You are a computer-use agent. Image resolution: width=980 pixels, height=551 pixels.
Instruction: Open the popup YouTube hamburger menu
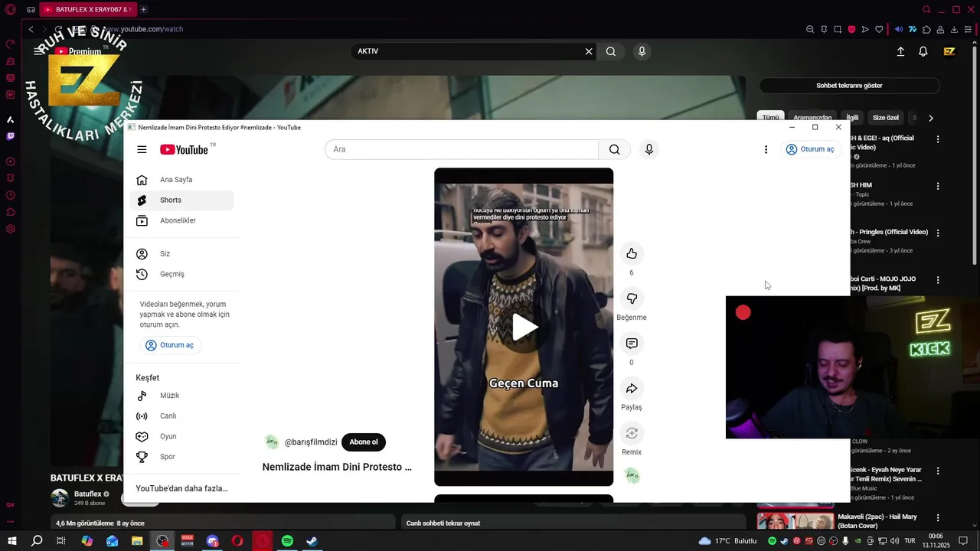pyautogui.click(x=142, y=149)
